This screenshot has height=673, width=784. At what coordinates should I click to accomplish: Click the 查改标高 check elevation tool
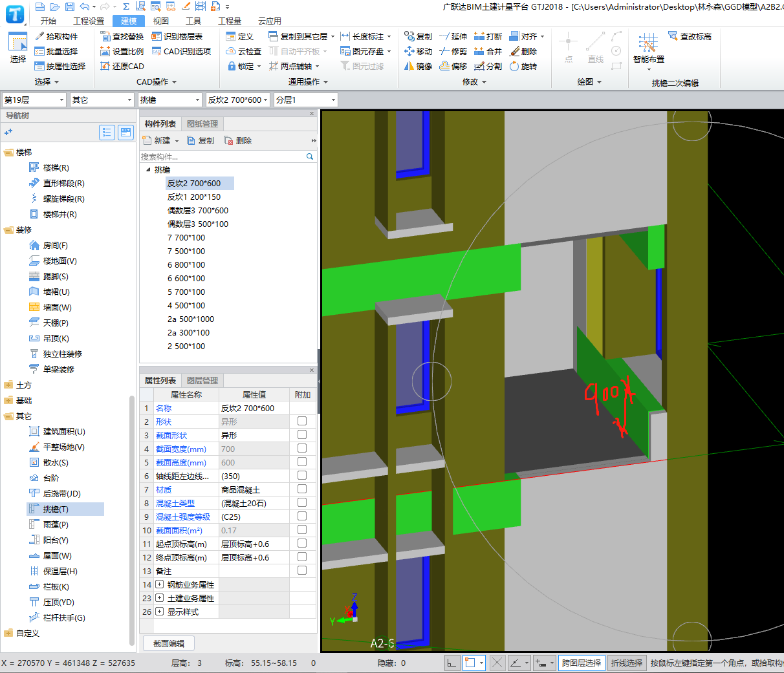690,36
